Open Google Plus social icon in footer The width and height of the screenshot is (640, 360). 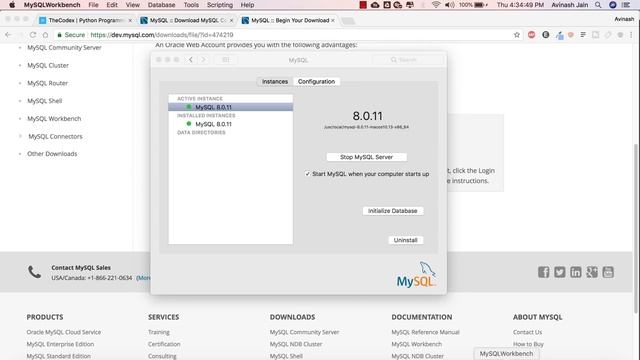click(592, 272)
